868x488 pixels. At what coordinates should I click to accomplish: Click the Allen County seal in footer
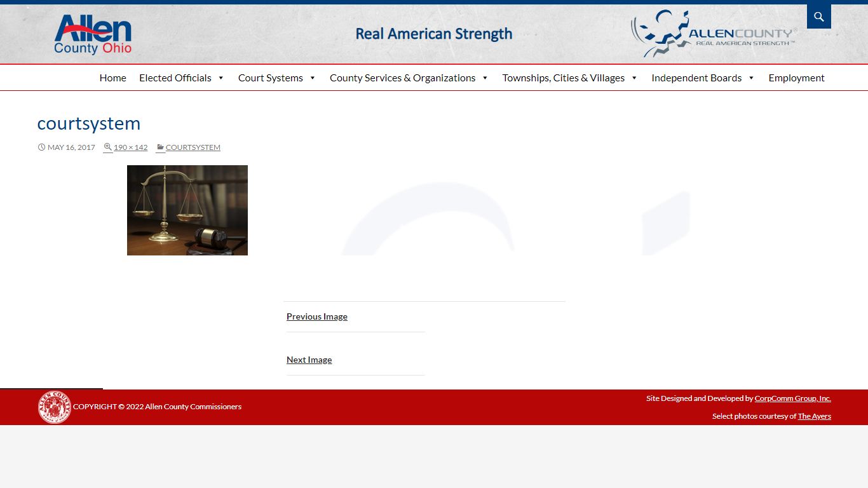[x=55, y=407]
